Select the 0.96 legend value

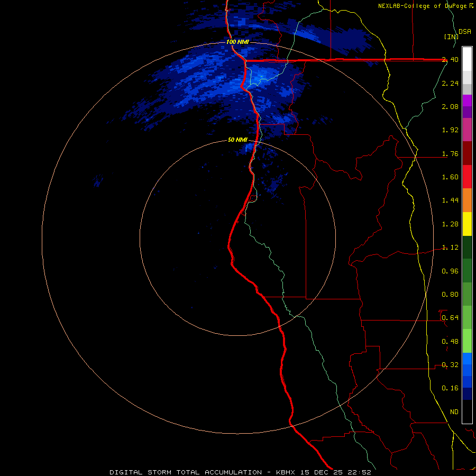tap(450, 271)
